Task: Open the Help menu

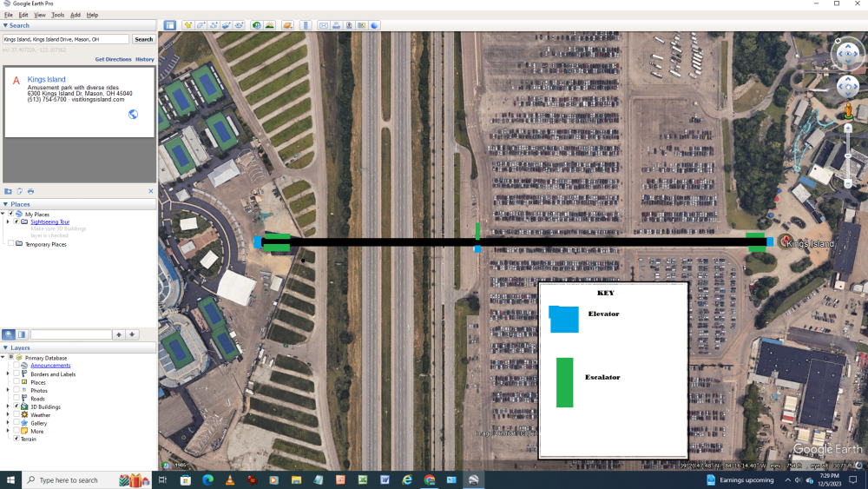Action: coord(93,15)
